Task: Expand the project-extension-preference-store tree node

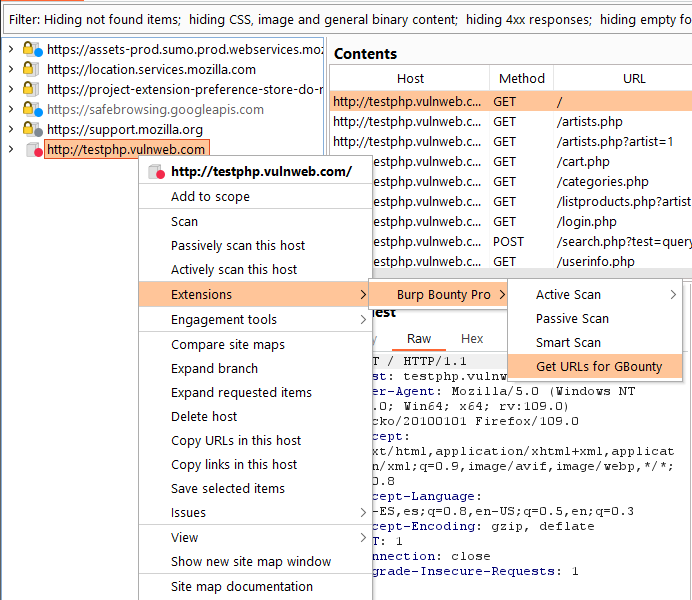Action: (x=11, y=89)
